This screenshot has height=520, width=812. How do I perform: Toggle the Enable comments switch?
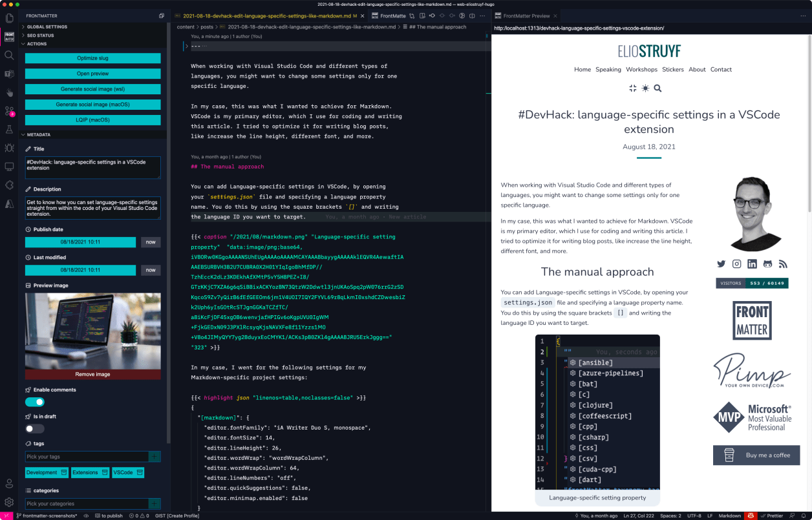coord(35,402)
